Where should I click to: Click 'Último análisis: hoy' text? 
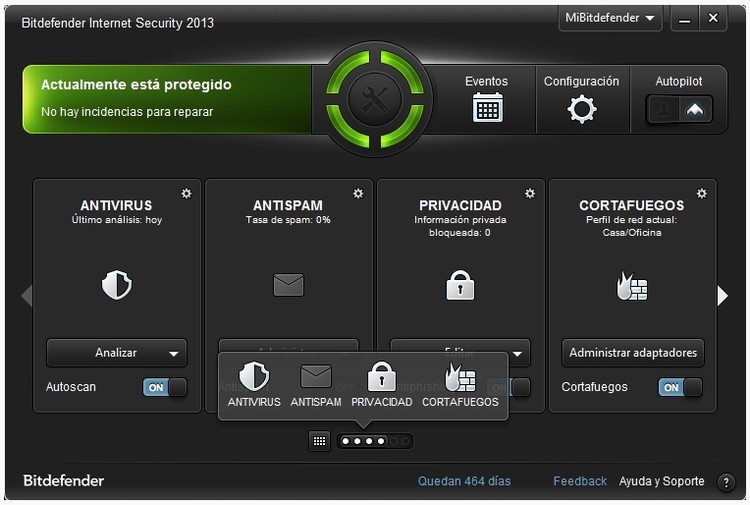click(x=117, y=220)
